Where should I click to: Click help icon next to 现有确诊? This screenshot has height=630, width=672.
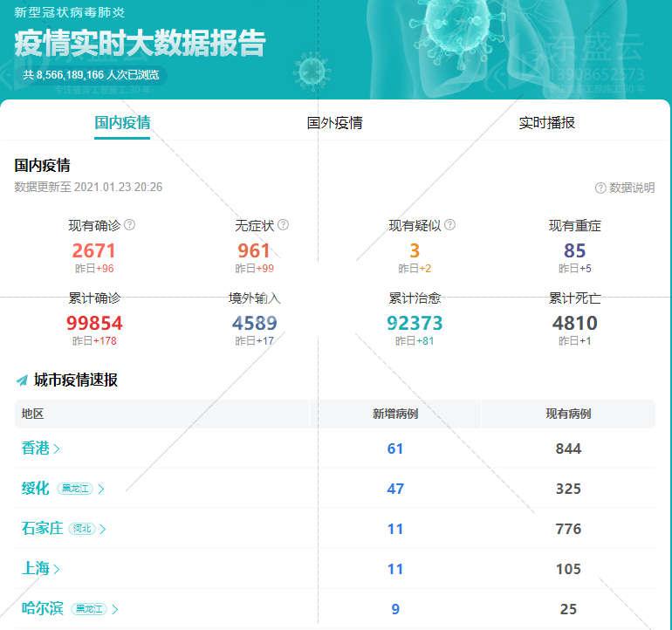pos(130,224)
